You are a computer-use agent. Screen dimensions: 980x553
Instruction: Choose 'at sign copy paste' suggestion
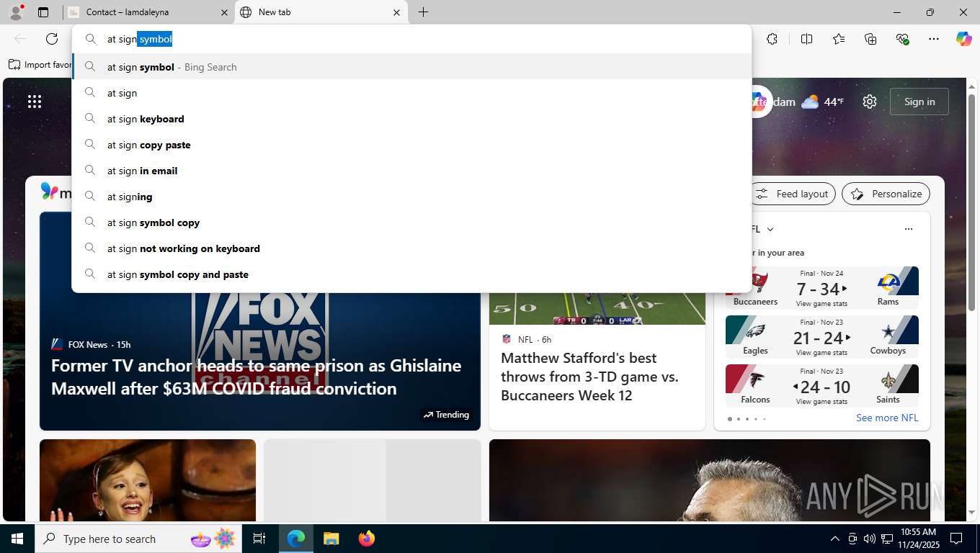411,145
